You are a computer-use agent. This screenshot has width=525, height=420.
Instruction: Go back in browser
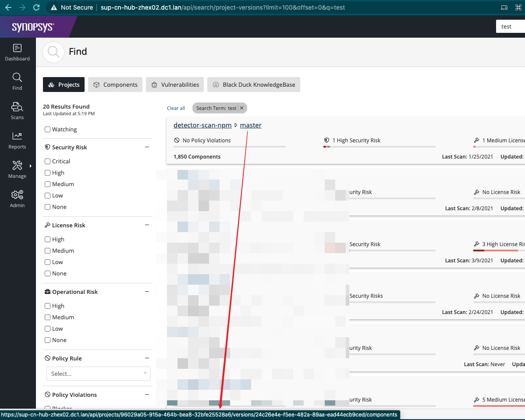(8, 7)
